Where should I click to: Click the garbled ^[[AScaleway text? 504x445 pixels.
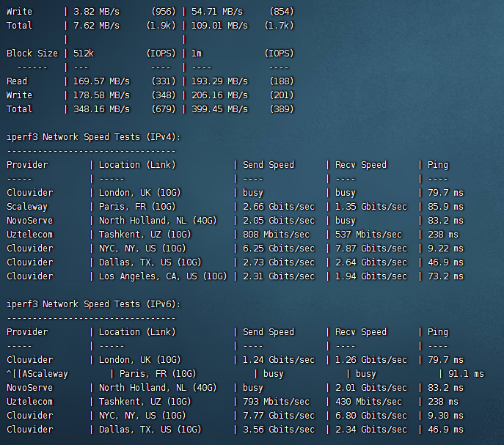pos(37,374)
